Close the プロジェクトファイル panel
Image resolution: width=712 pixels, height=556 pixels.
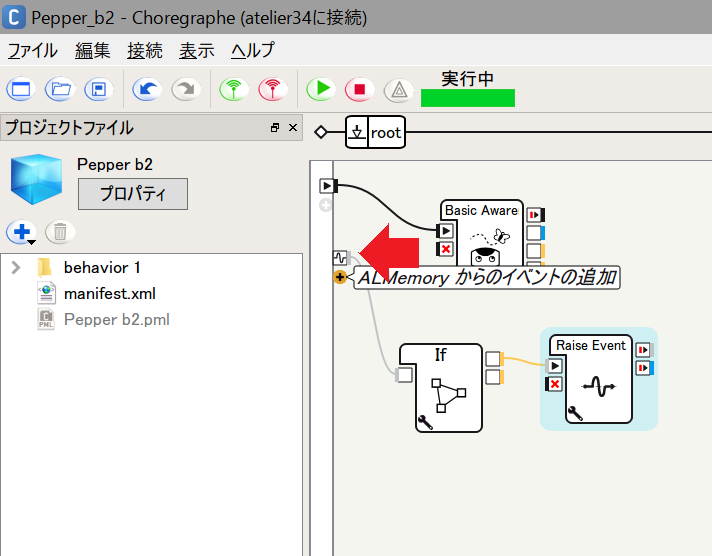[x=293, y=128]
